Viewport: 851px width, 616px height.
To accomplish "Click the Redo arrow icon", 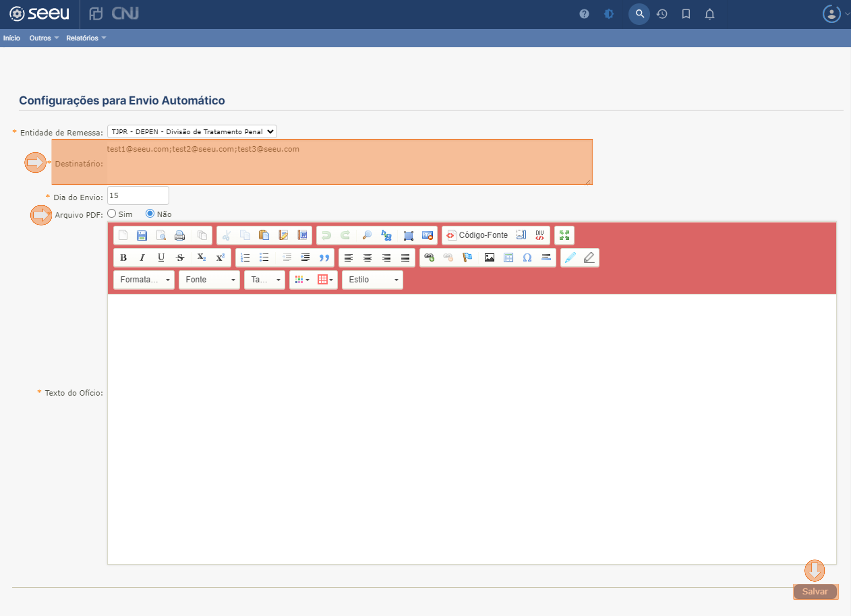I will [345, 235].
